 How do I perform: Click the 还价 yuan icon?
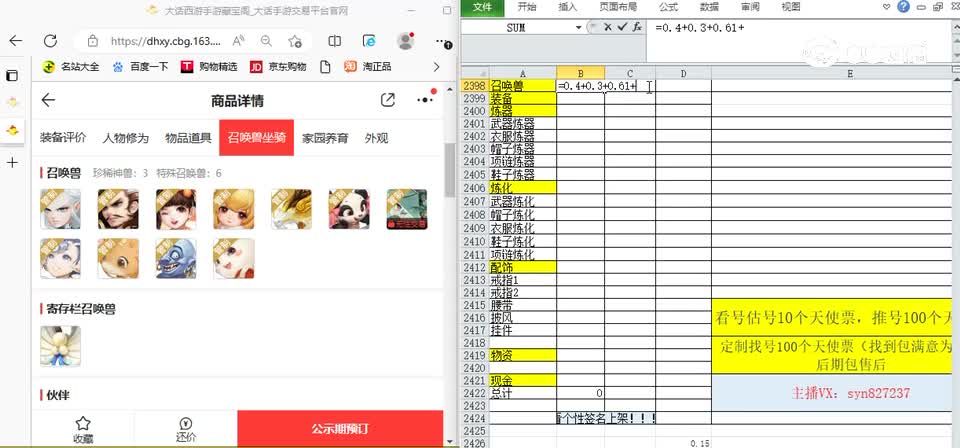tap(186, 424)
